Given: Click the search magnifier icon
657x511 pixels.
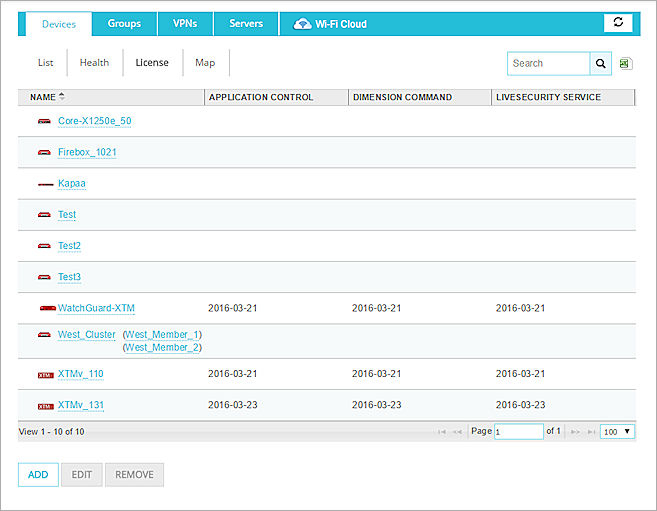Looking at the screenshot, I should click(x=601, y=63).
